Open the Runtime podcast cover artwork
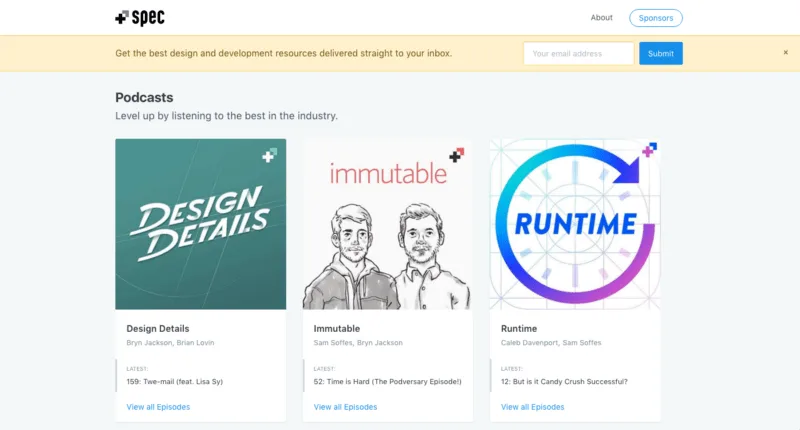This screenshot has width=800, height=430. tap(575, 224)
